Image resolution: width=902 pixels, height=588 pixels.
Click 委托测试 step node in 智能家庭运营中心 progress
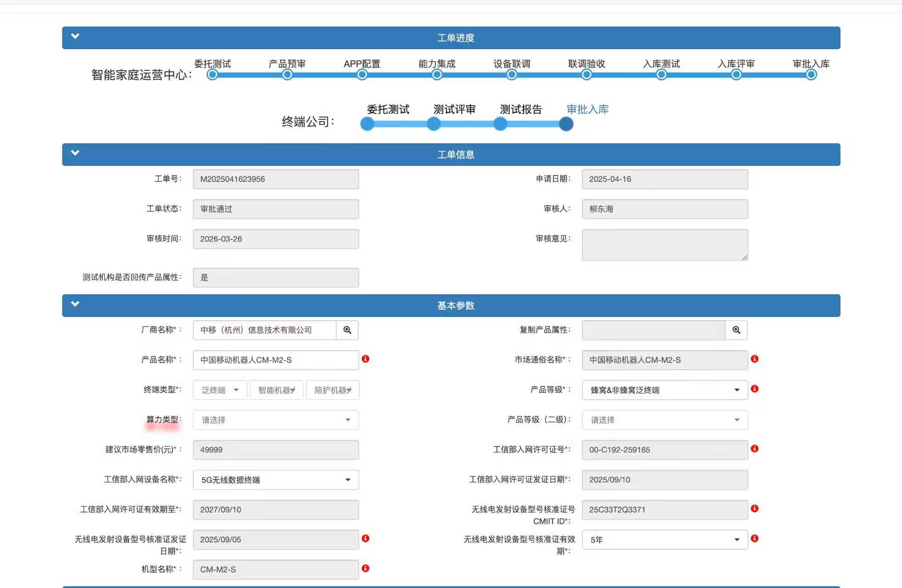(212, 74)
